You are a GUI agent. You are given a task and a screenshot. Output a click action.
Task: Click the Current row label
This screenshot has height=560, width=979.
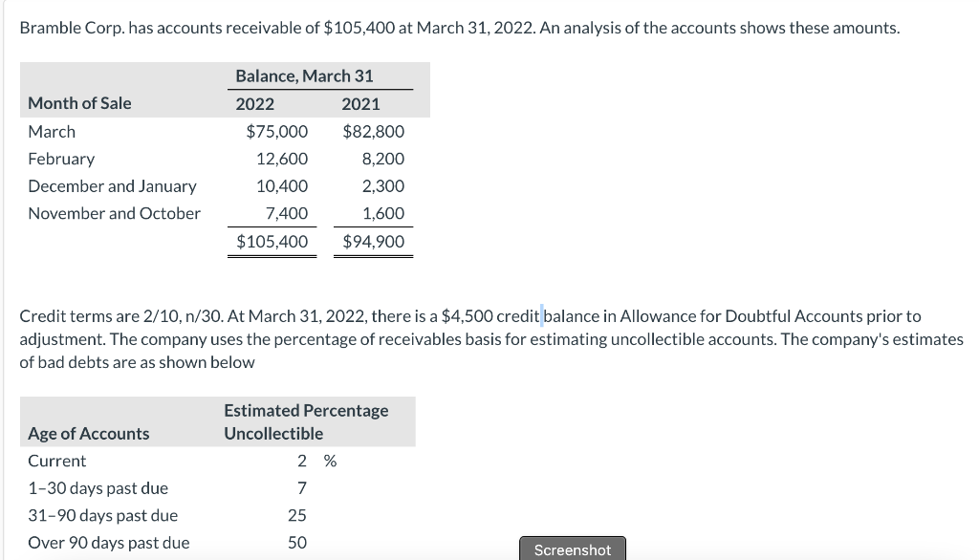(56, 461)
